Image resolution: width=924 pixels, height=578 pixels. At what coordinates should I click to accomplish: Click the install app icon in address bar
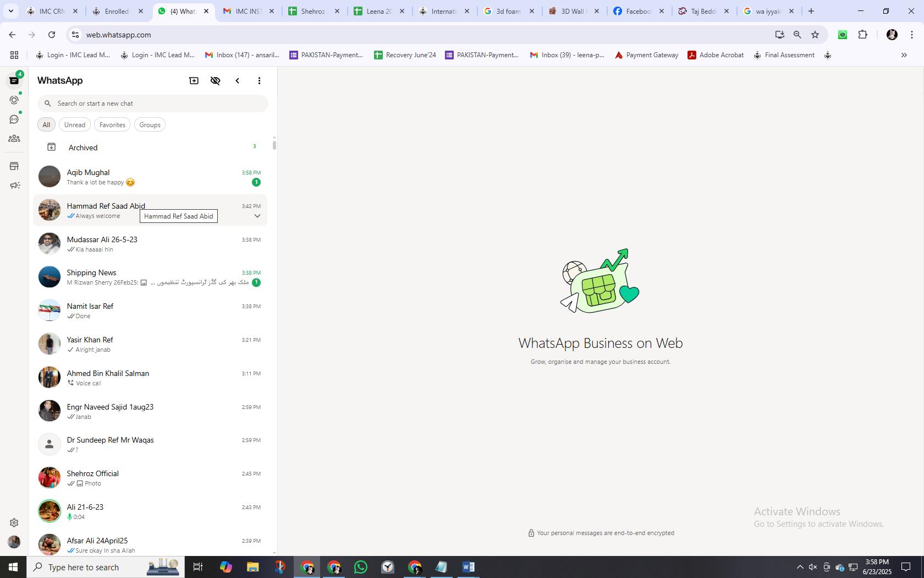(779, 35)
